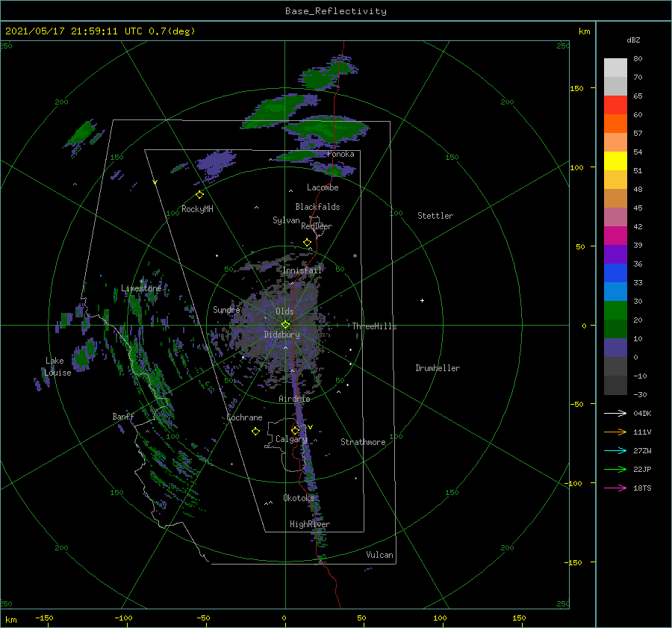Select the blue 36 dBZ legend swatch
This screenshot has height=628, width=672.
coord(615,273)
